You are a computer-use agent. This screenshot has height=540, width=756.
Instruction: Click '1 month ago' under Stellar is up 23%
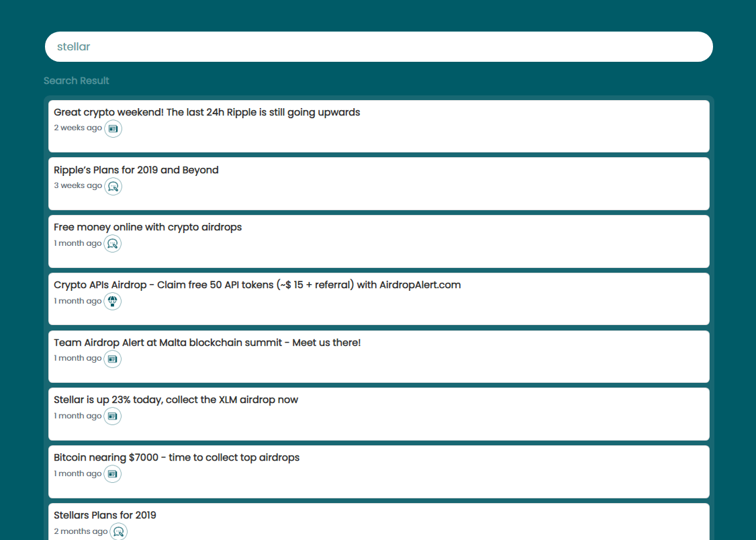[x=78, y=416]
